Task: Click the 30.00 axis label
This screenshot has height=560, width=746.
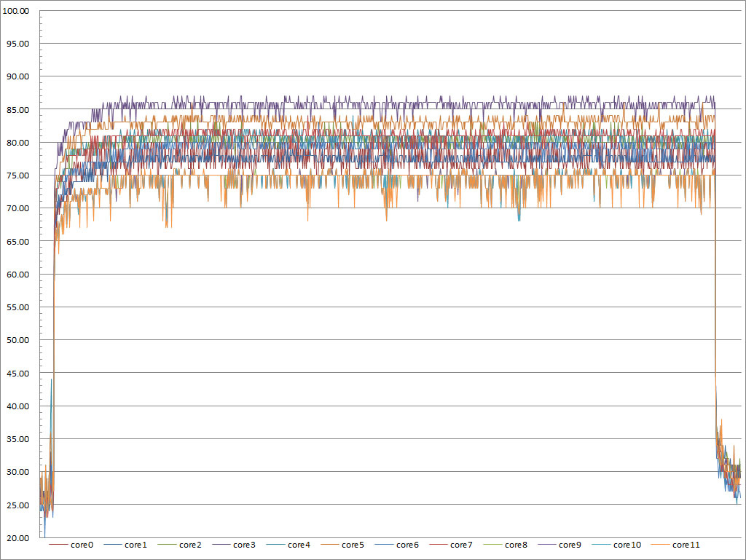Action: tap(17, 472)
